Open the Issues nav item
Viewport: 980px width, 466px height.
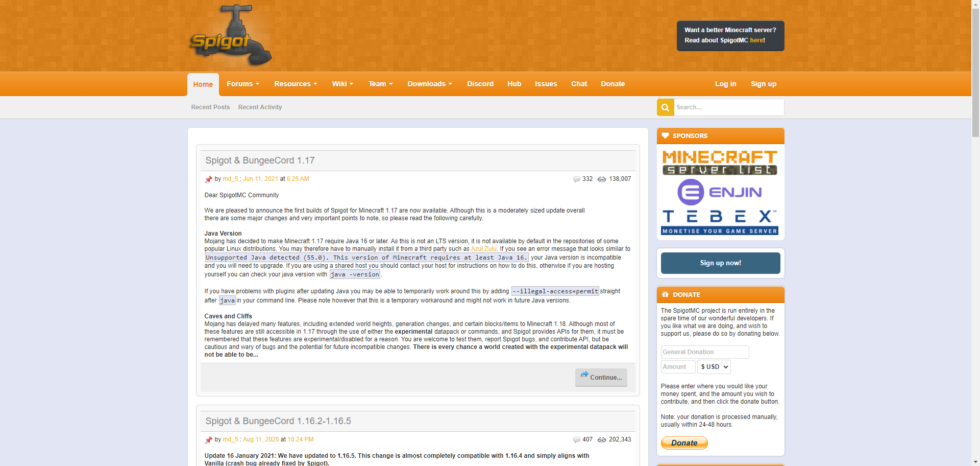pyautogui.click(x=546, y=84)
